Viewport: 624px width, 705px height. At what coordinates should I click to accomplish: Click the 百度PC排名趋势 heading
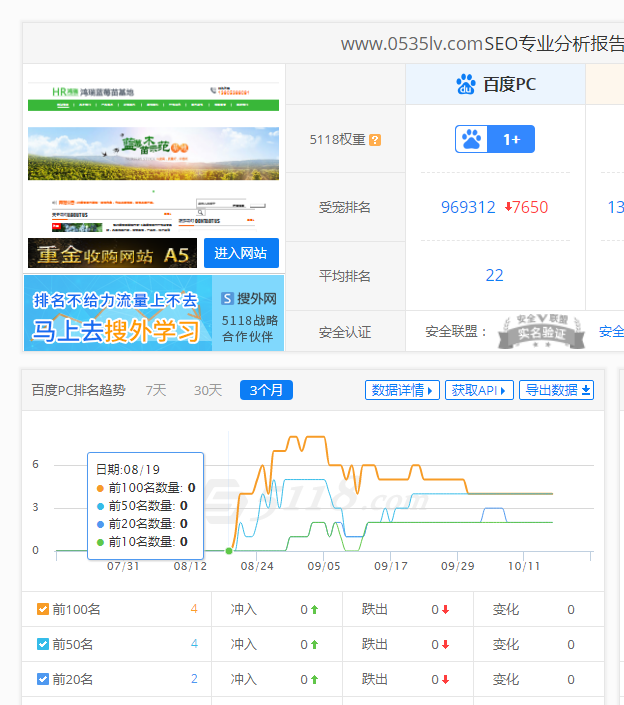point(79,390)
